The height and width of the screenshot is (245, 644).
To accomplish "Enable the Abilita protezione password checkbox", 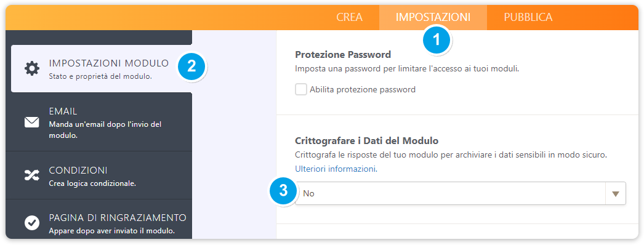I will pos(301,89).
